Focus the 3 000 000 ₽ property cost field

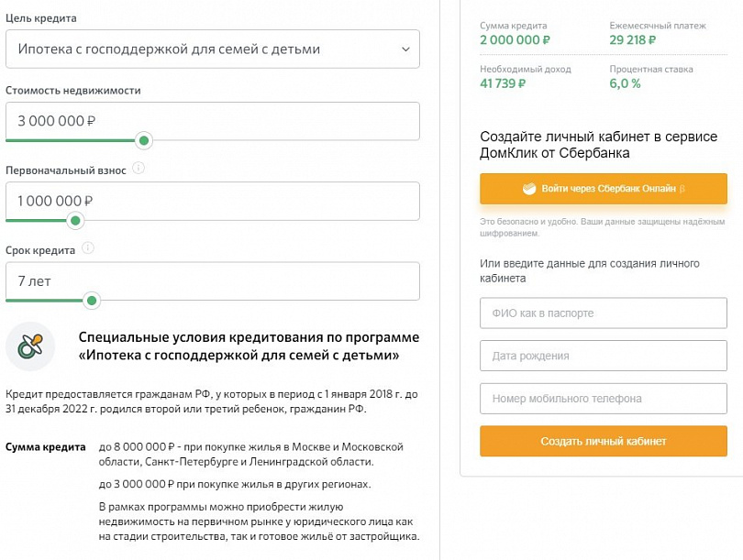[x=212, y=121]
